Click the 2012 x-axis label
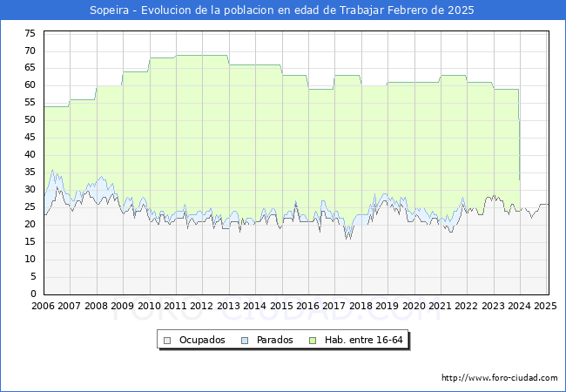566x392 pixels. tap(202, 306)
